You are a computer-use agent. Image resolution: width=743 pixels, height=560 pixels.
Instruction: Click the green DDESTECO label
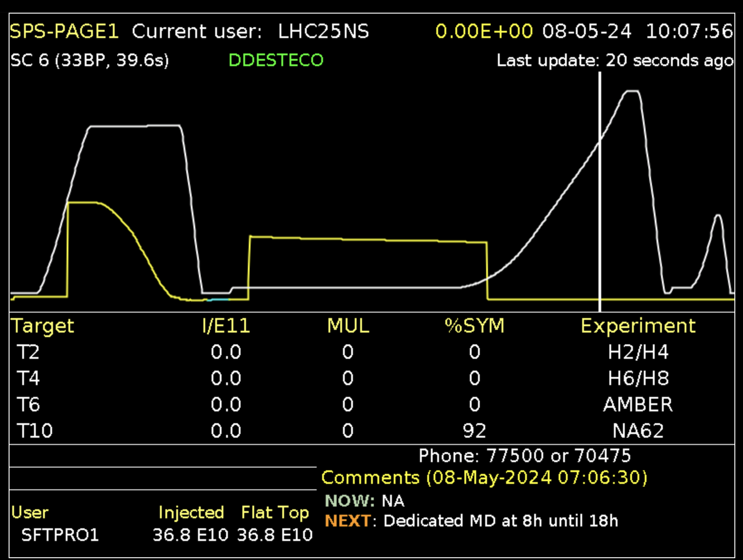pyautogui.click(x=276, y=60)
